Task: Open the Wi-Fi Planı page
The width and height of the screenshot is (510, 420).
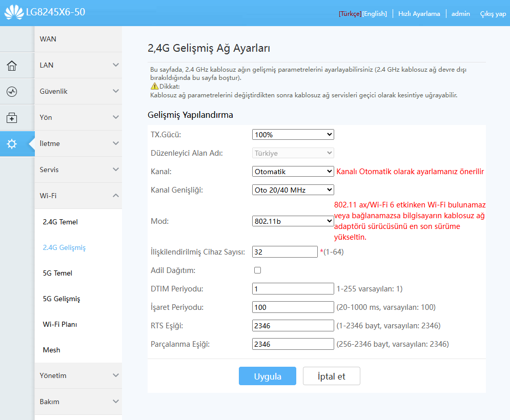Action: (60, 324)
